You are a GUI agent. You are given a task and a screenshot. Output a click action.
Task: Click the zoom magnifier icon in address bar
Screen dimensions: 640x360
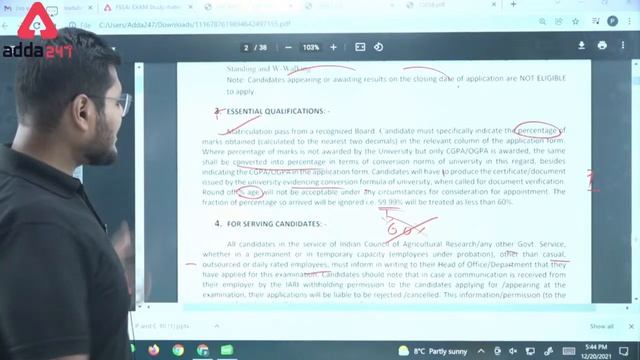(542, 22)
